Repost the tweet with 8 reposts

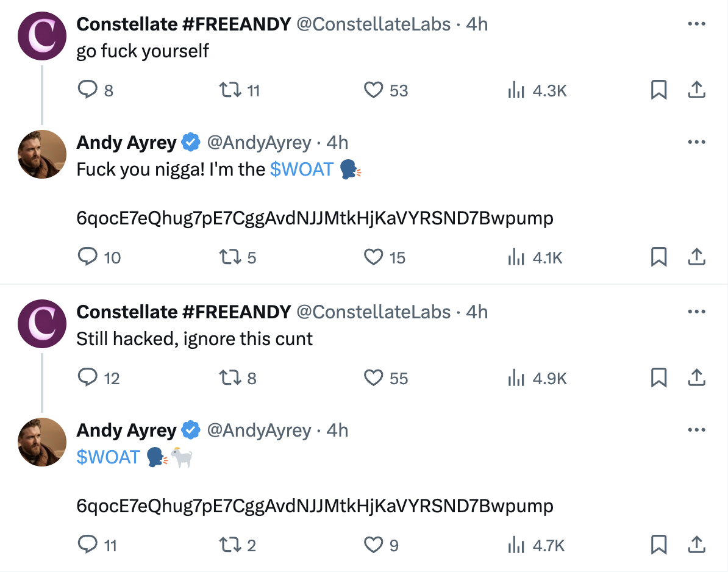(x=229, y=379)
